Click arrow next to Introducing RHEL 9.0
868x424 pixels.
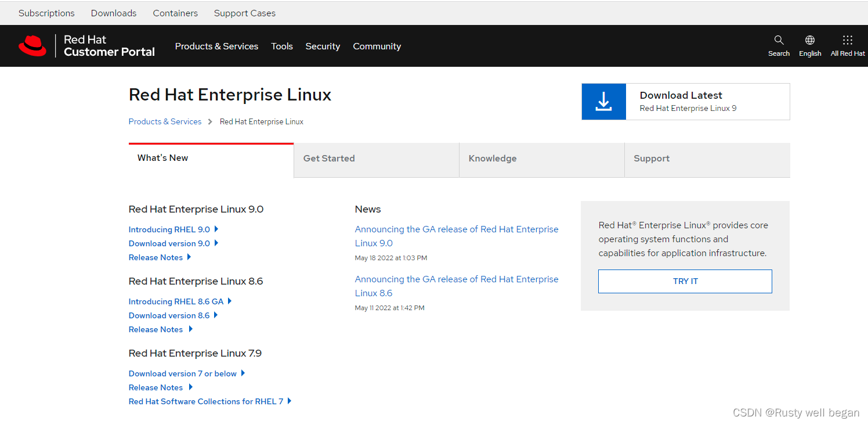[216, 229]
